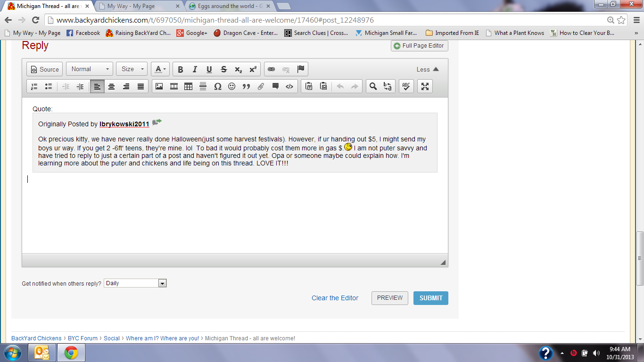The width and height of the screenshot is (644, 362).
Task: Maximize the editor with the fullscreen icon
Action: pos(425,86)
